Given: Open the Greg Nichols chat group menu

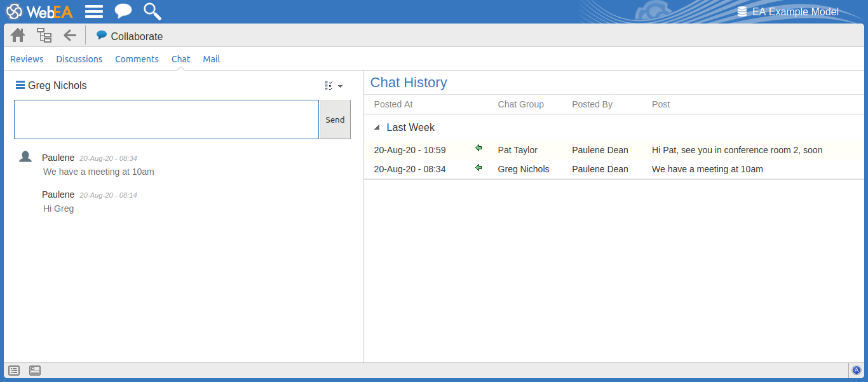Looking at the screenshot, I should point(20,85).
